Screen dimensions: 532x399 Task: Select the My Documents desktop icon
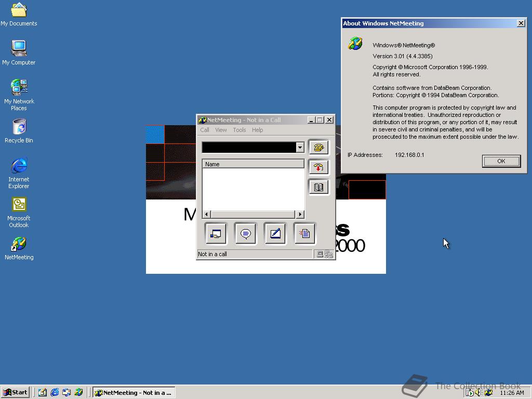[x=19, y=14]
